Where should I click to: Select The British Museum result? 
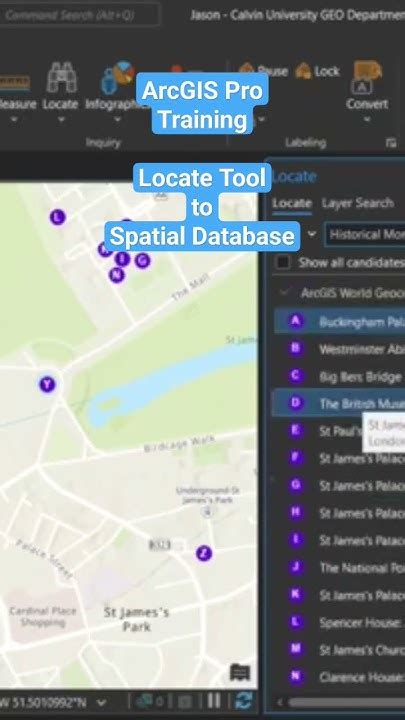339,403
